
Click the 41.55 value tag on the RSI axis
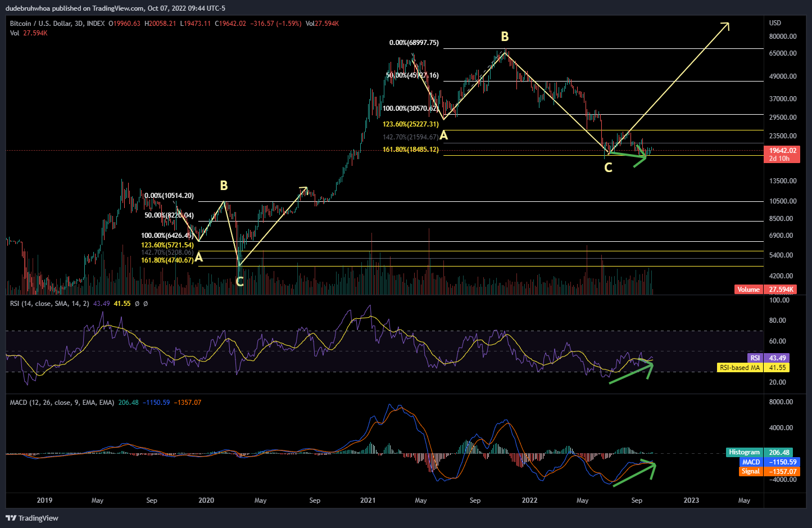point(777,368)
